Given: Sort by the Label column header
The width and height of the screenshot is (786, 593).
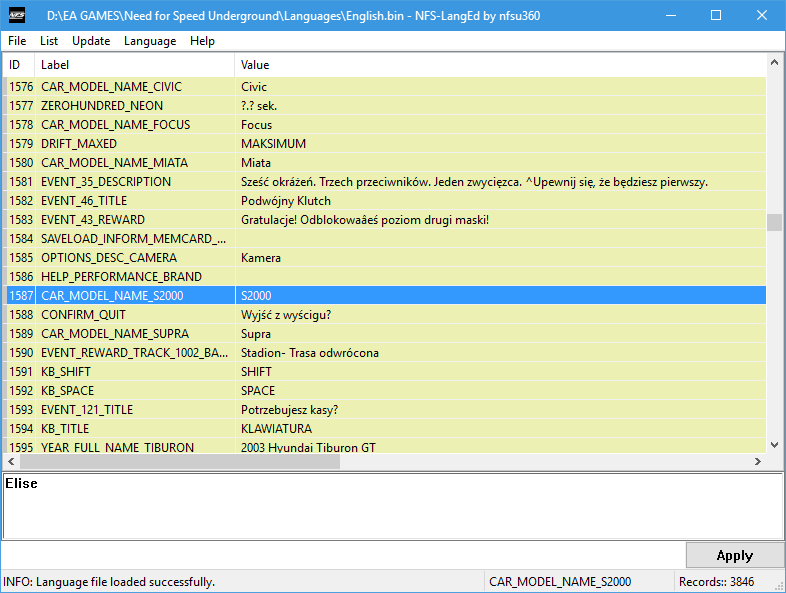Looking at the screenshot, I should click(x=134, y=65).
